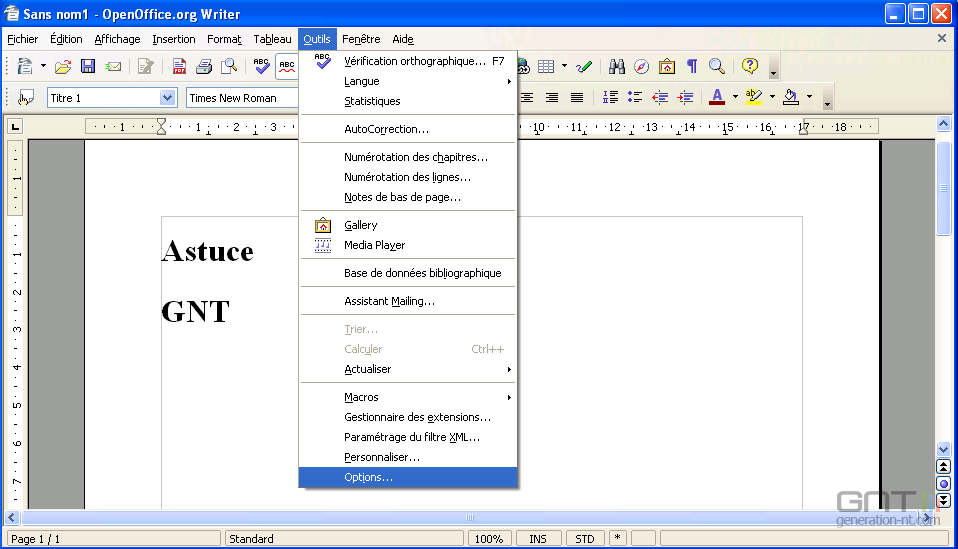
Task: Open Find & Replace binoculars icon
Action: point(617,67)
